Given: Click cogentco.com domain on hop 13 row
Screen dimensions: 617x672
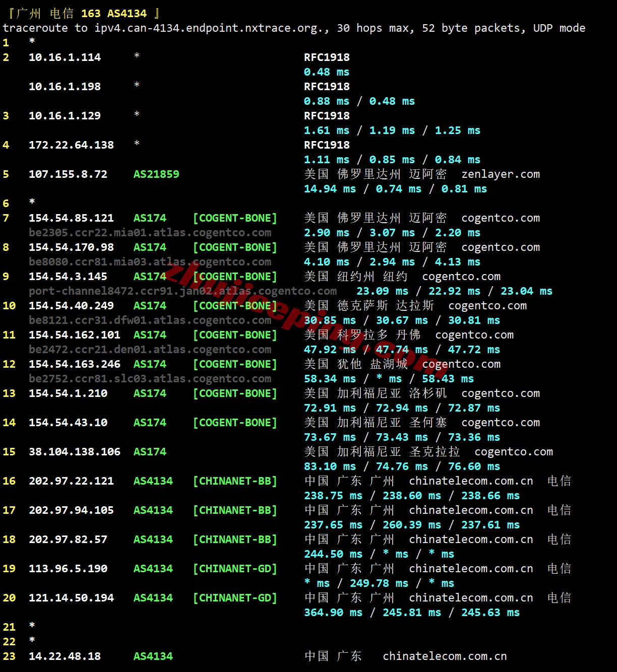Looking at the screenshot, I should pos(501,393).
